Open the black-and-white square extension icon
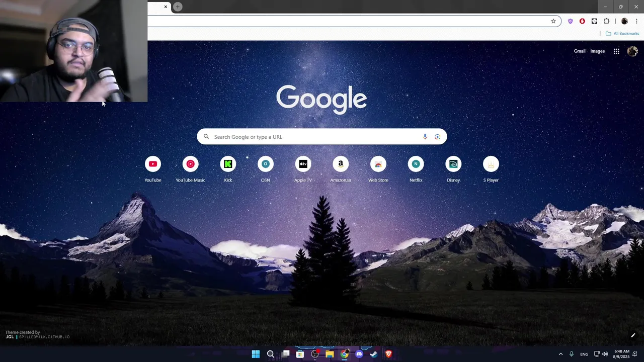 tap(594, 21)
